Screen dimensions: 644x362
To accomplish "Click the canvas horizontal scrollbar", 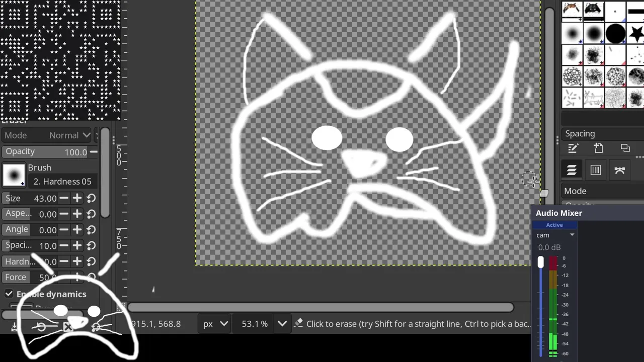I will [320, 307].
